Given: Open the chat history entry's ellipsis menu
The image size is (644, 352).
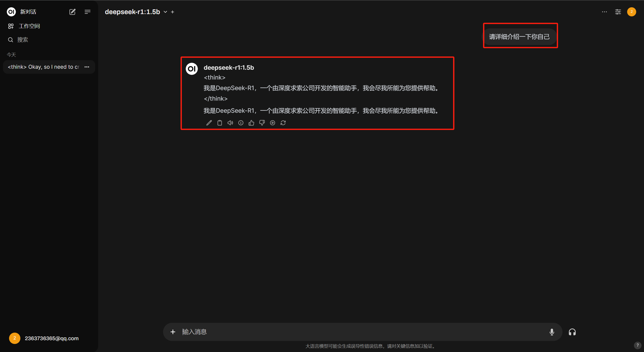Looking at the screenshot, I should [x=87, y=67].
